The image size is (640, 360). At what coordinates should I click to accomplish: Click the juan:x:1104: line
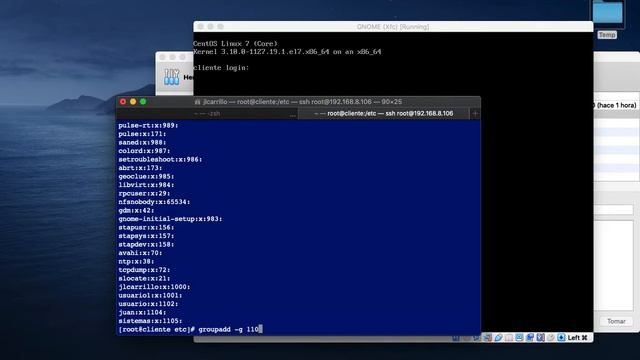click(x=142, y=313)
